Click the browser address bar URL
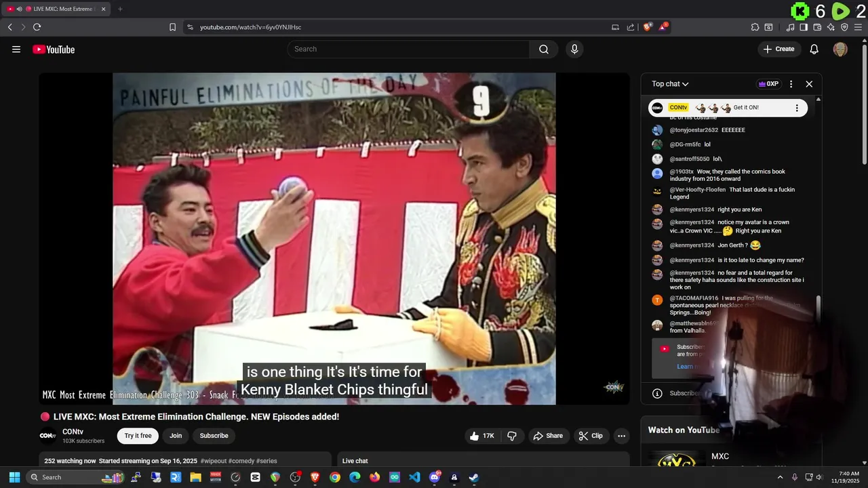The image size is (868, 488). 250,27
